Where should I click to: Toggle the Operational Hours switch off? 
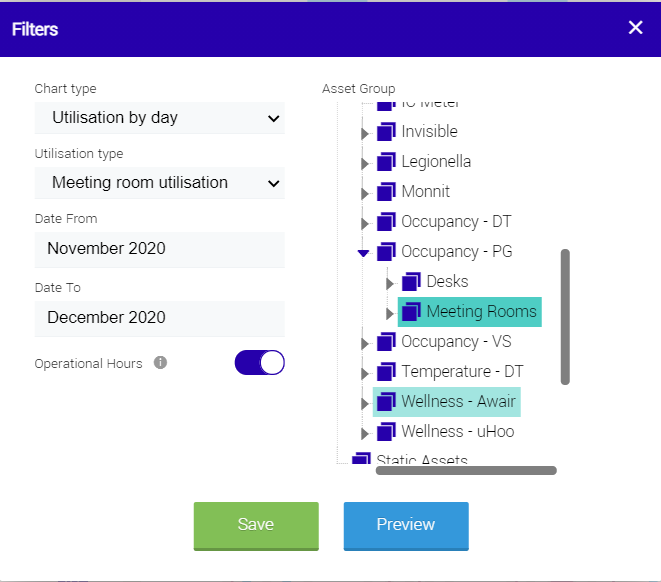click(260, 362)
